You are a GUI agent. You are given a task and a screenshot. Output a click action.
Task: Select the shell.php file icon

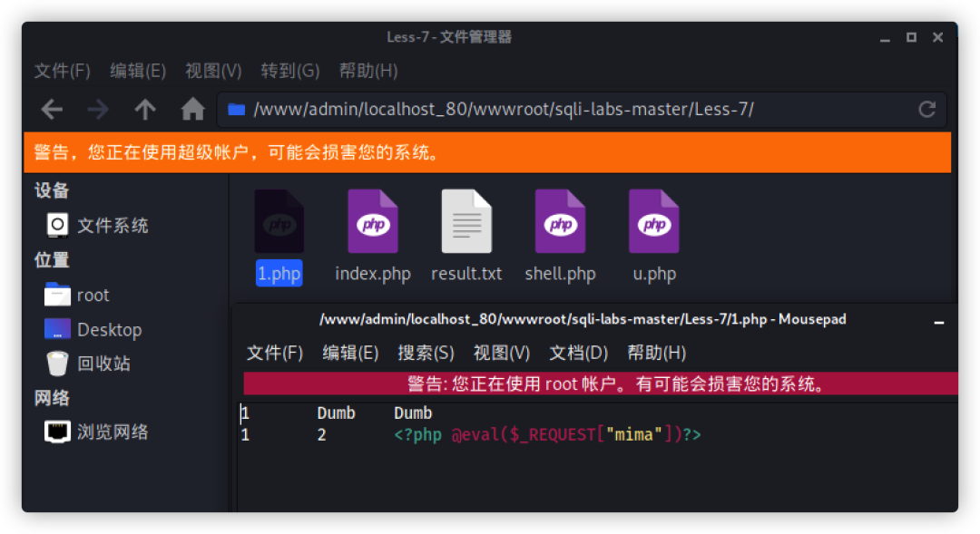(560, 221)
